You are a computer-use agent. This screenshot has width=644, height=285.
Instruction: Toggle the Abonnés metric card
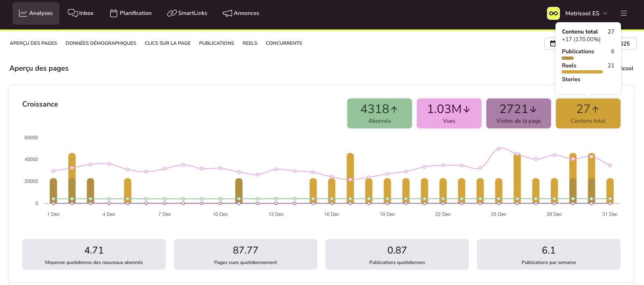380,113
